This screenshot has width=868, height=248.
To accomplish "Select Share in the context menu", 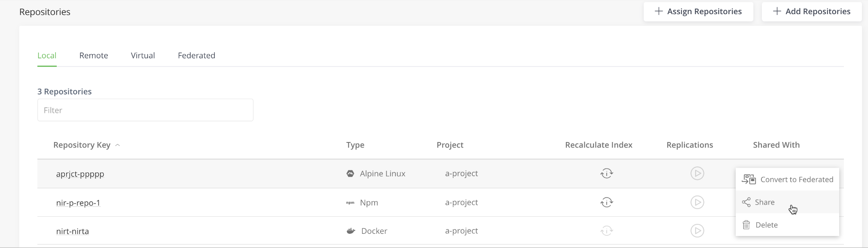I will [764, 202].
